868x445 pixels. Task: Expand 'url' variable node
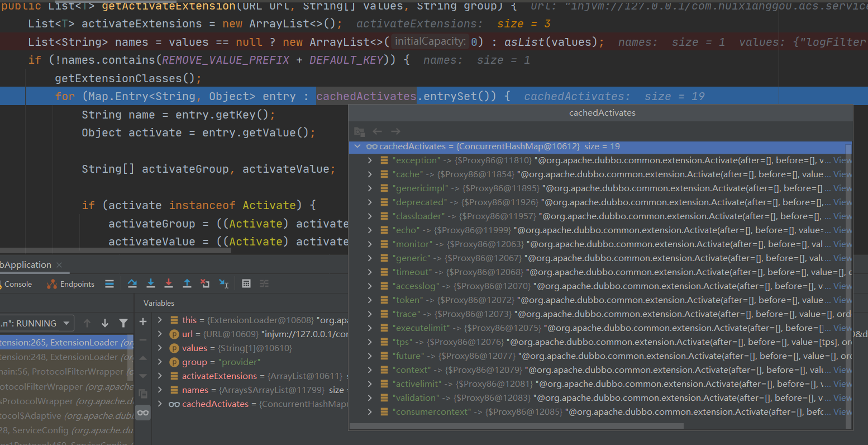[x=160, y=334]
